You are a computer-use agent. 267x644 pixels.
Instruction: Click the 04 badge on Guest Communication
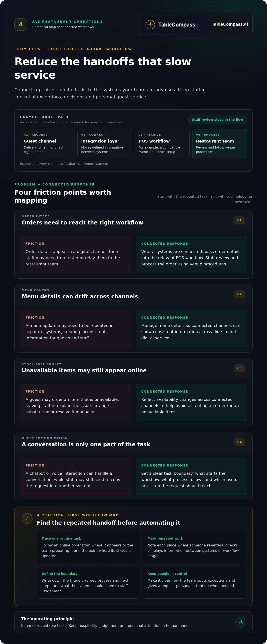(x=239, y=442)
